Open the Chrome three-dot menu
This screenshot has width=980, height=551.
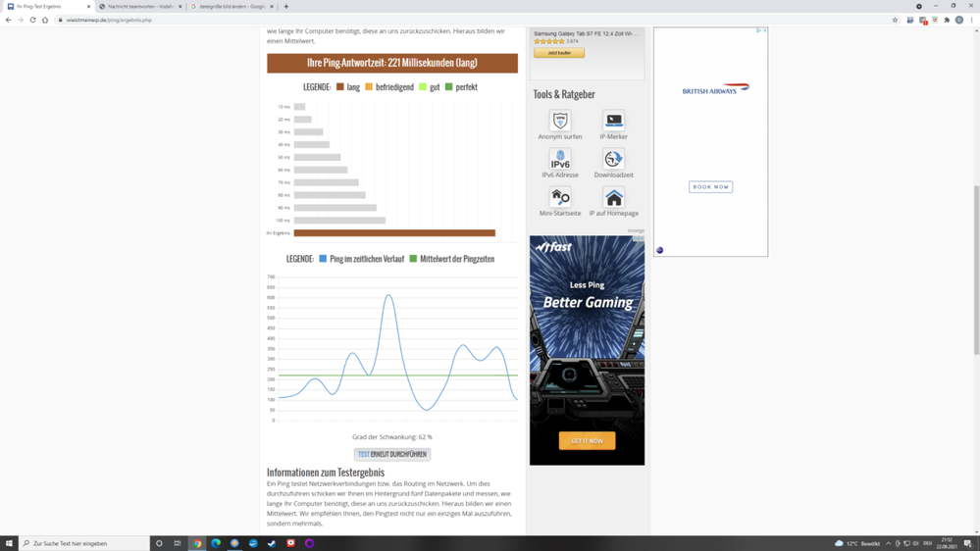pyautogui.click(x=972, y=20)
